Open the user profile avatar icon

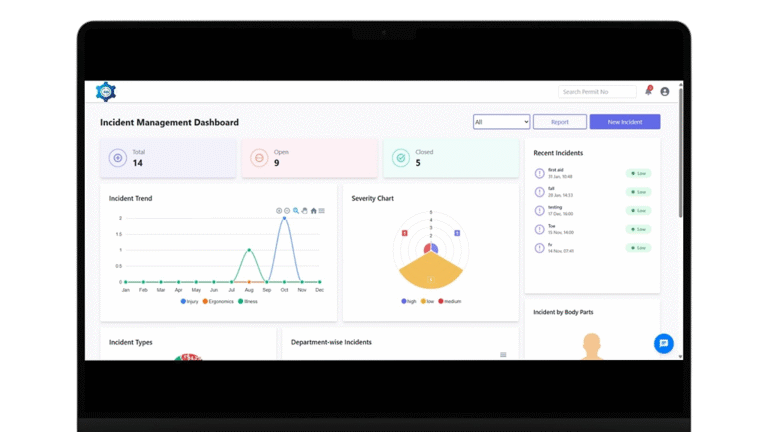(x=665, y=92)
